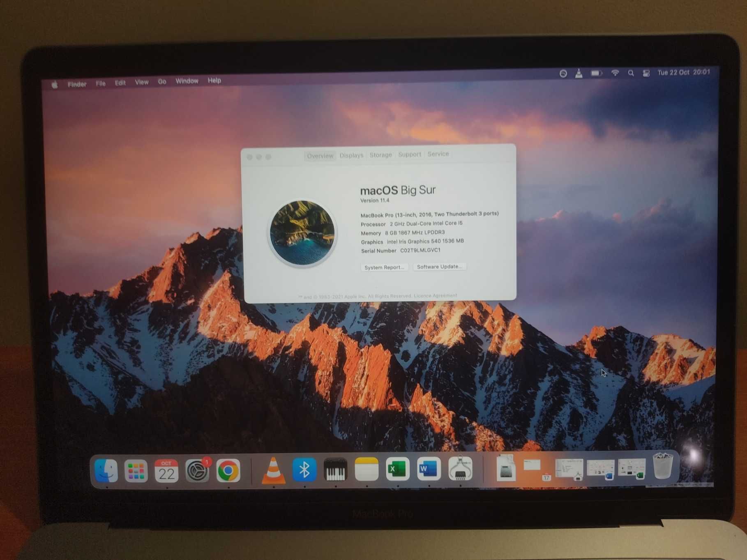Open System Preferences with red badge
Viewport: 747px width, 560px height.
197,470
